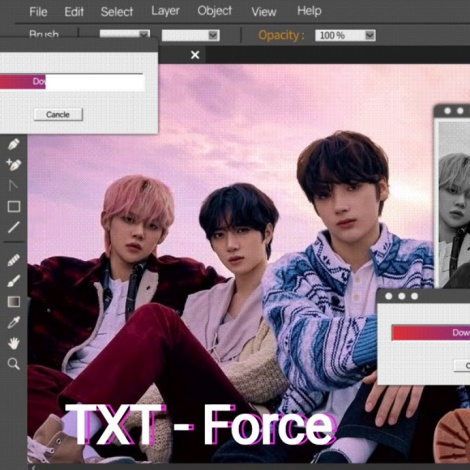Image resolution: width=470 pixels, height=470 pixels.
Task: Select the Pencil tool
Action: [x=13, y=260]
